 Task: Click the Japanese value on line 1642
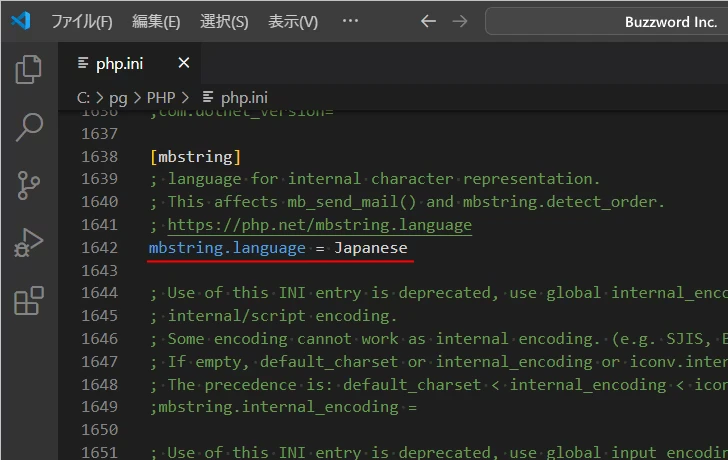tap(371, 248)
